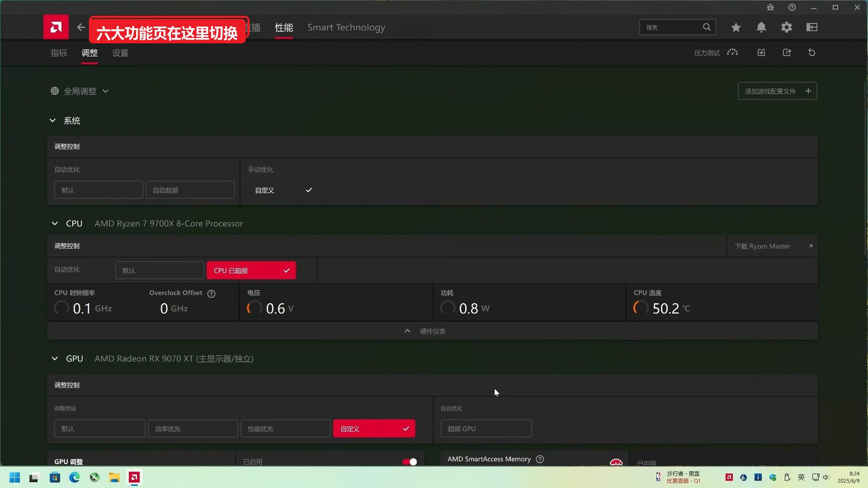Select the 自动超频 option
Screen dimensions: 868x488
(x=190, y=190)
